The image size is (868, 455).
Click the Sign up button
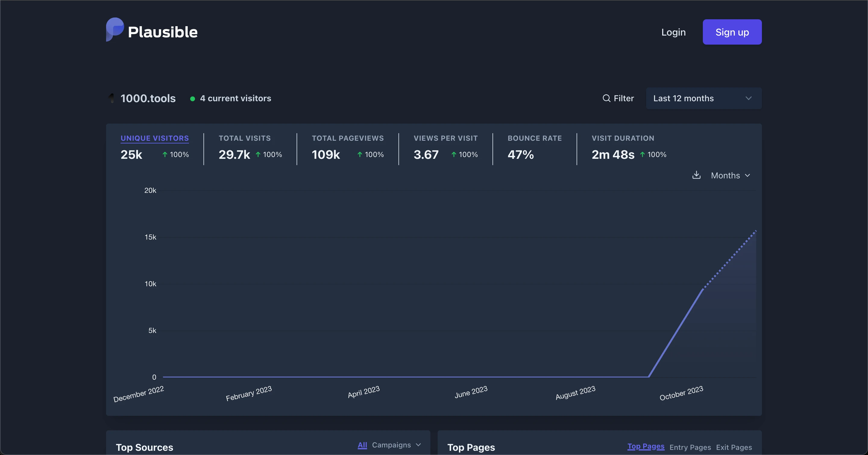coord(732,32)
